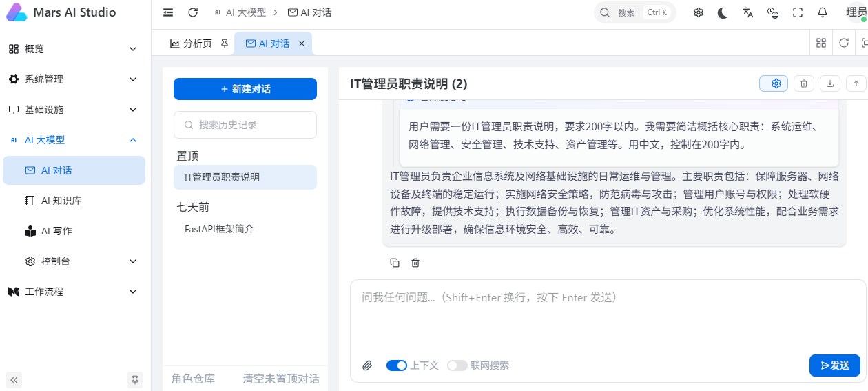Switch to dark mode moon icon
The height and width of the screenshot is (391, 868).
coord(723,12)
